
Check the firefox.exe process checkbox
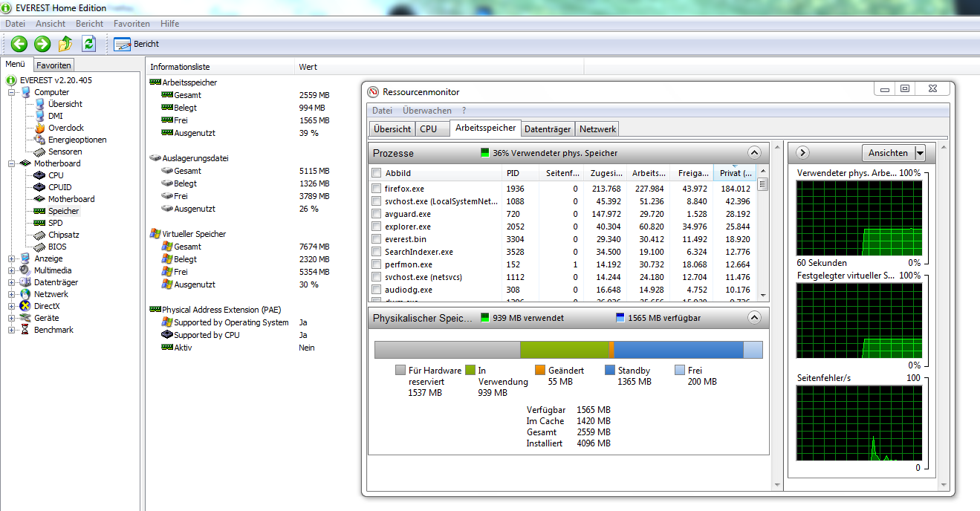point(377,189)
